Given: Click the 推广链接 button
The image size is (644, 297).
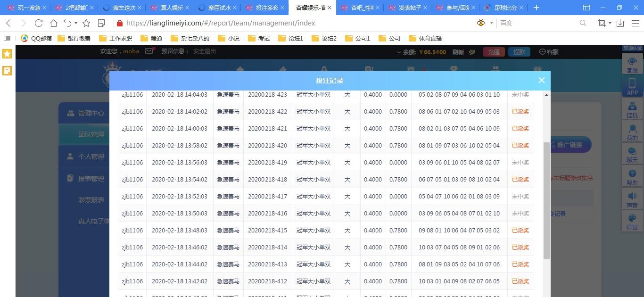Looking at the screenshot, I should pyautogui.click(x=570, y=145).
